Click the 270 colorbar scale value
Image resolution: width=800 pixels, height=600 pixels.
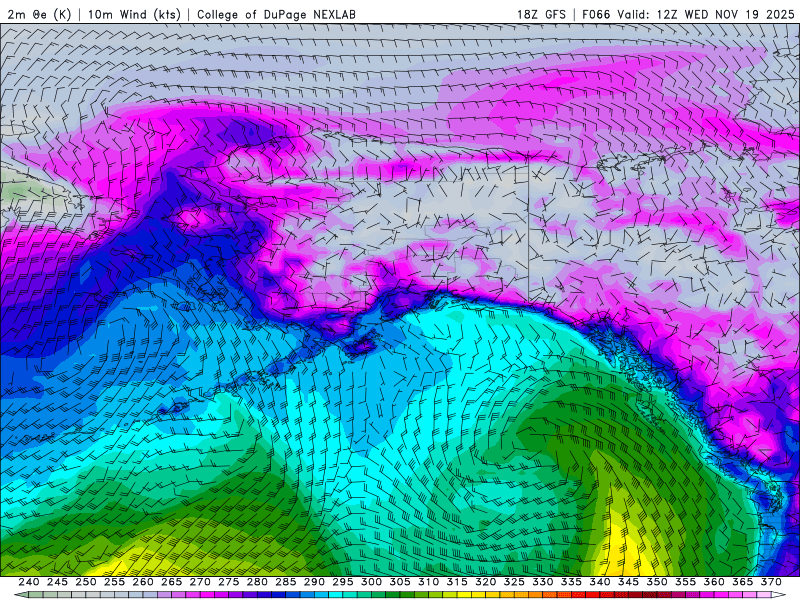coord(200,582)
